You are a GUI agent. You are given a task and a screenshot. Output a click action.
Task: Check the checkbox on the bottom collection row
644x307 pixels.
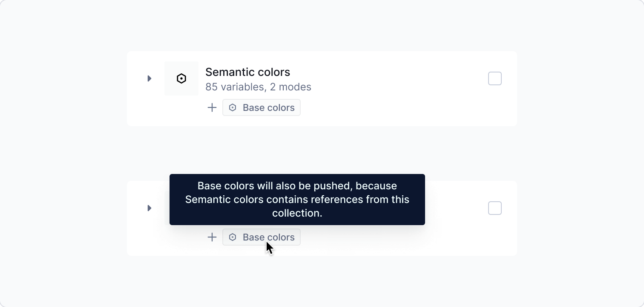tap(495, 208)
